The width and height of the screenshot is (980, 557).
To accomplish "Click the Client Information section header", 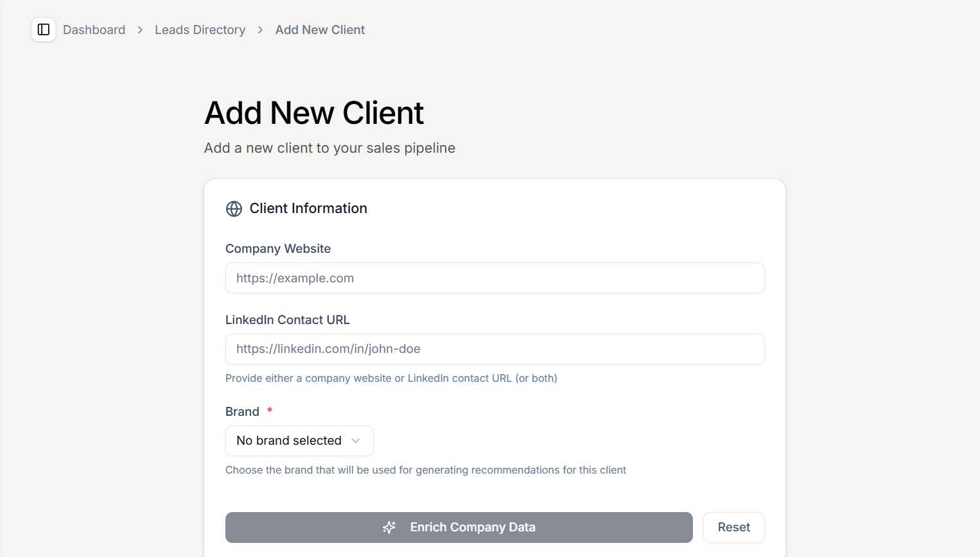I will (x=308, y=208).
